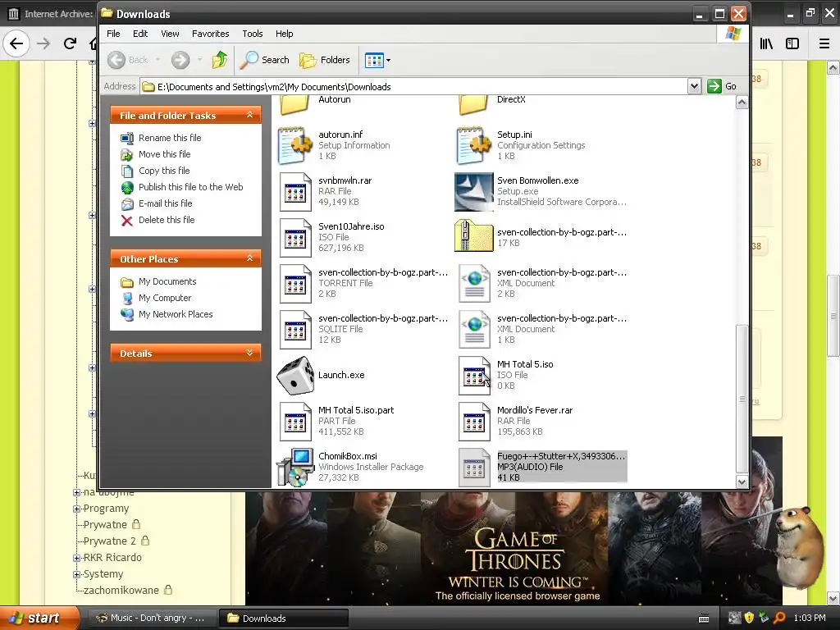The height and width of the screenshot is (630, 840).
Task: Switch to Music - Don't angry taskbar item
Action: pos(152,619)
